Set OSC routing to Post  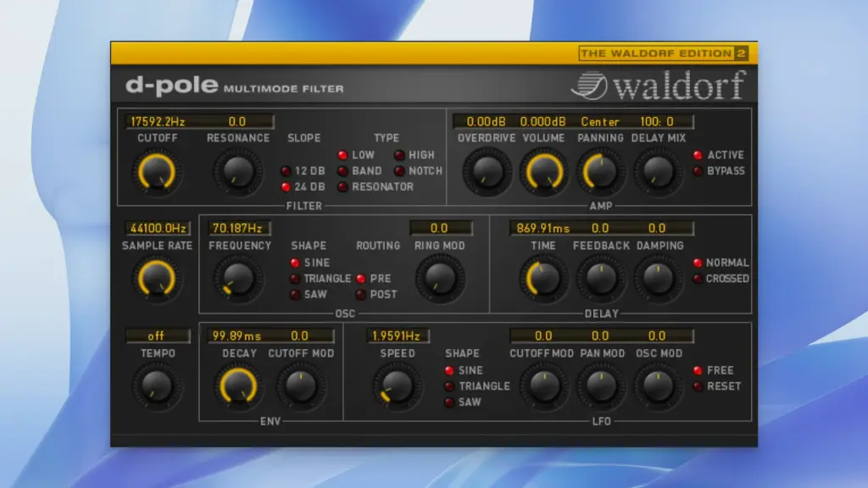click(361, 294)
